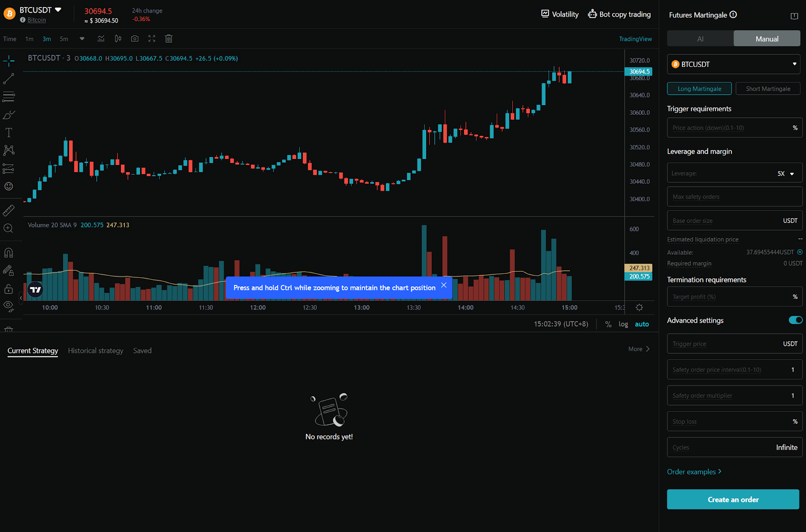
Task: Open the emoji icons tool
Action: pyautogui.click(x=9, y=186)
